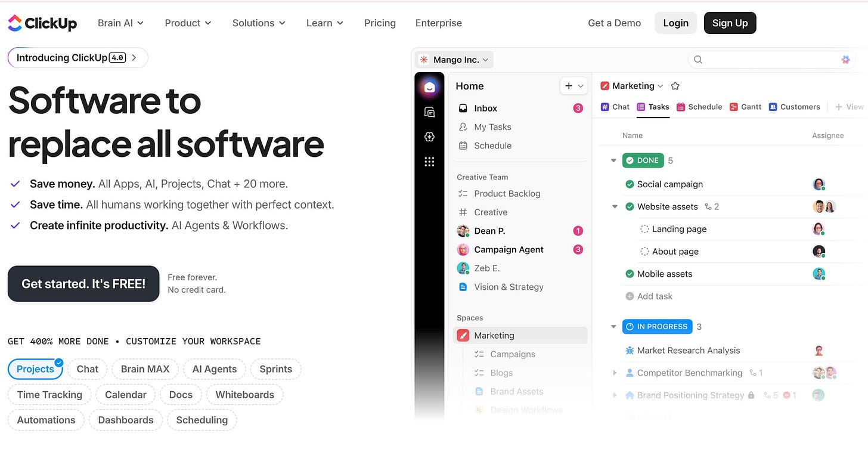Click the Get a Demo link

[x=615, y=23]
